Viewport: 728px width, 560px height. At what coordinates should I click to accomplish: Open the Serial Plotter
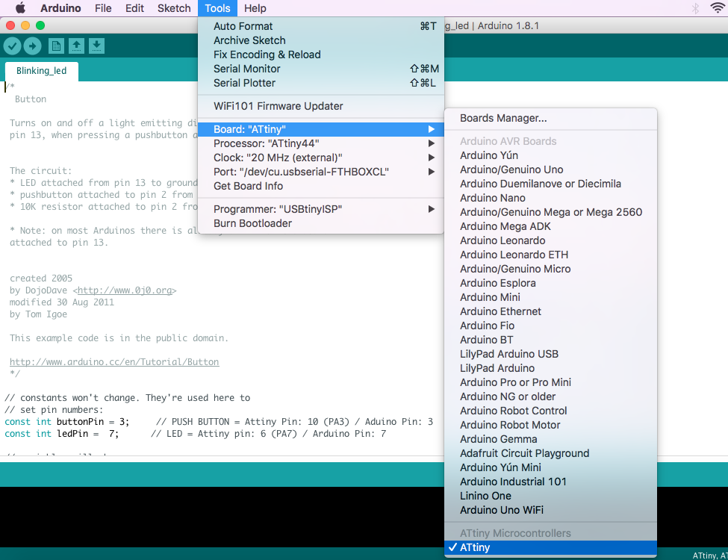click(x=321, y=83)
